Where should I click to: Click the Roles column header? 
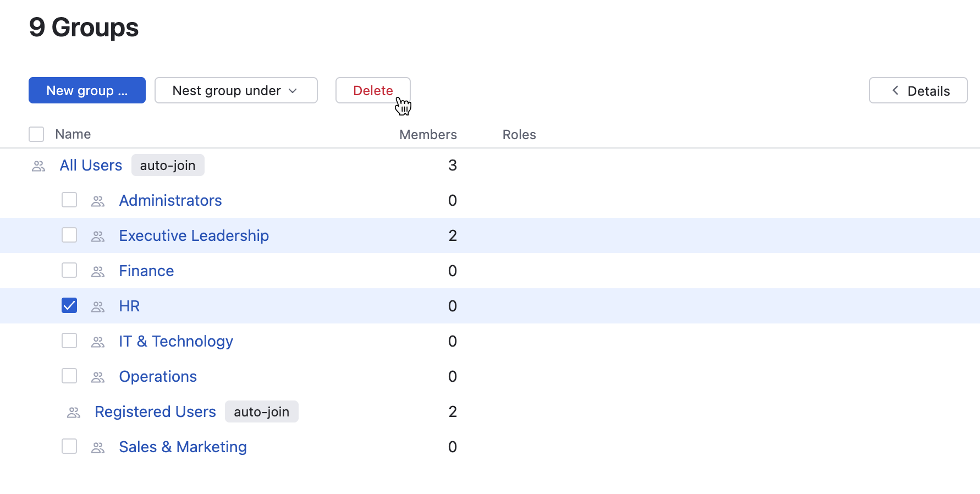(519, 135)
